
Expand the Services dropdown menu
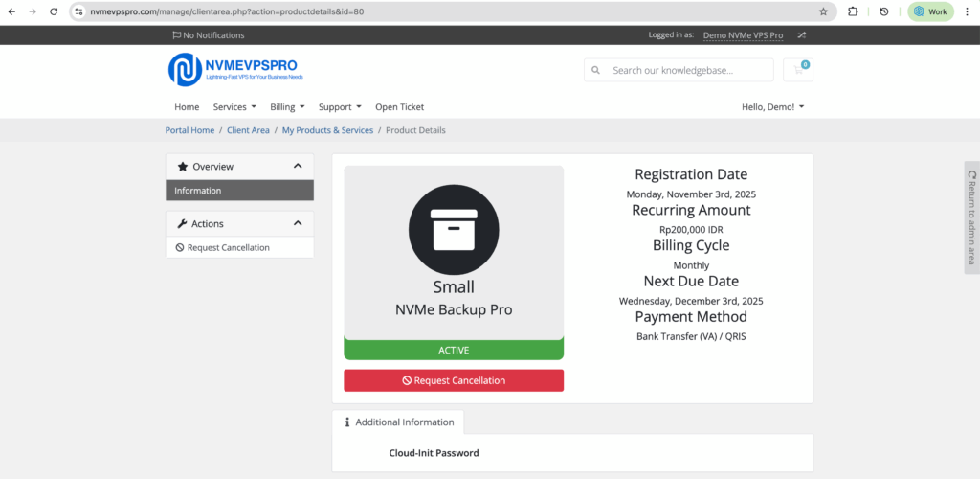pos(234,107)
